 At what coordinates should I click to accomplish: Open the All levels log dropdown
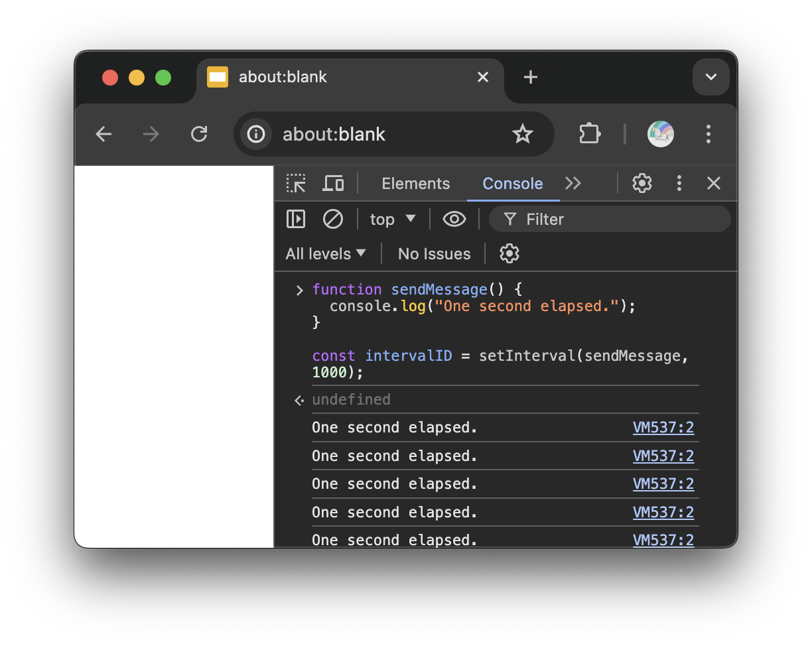tap(326, 253)
